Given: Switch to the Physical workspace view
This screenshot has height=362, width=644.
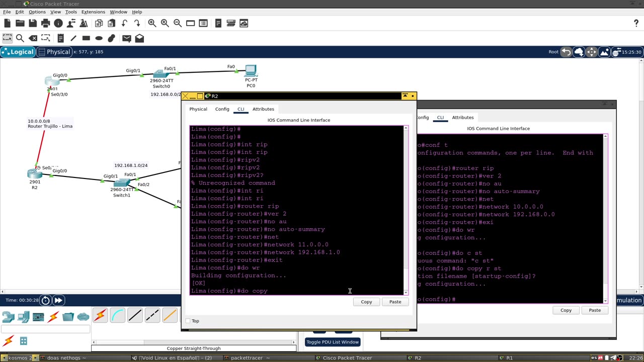Looking at the screenshot, I should tap(54, 52).
